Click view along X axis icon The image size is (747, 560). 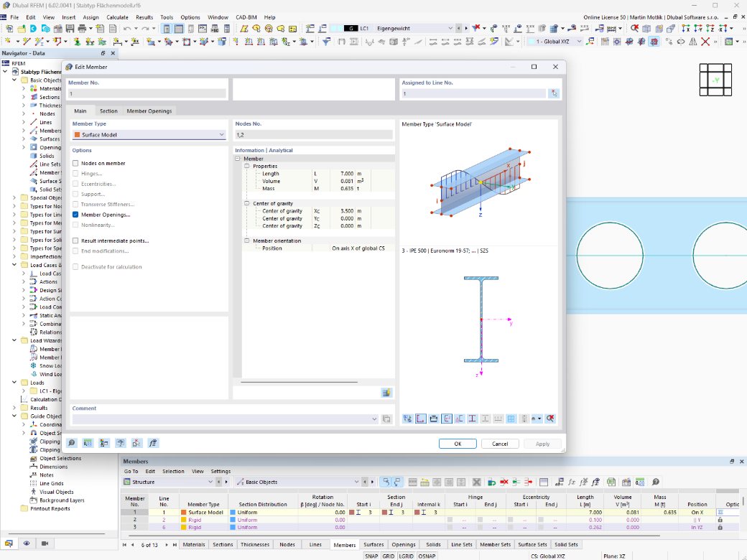[x=685, y=29]
